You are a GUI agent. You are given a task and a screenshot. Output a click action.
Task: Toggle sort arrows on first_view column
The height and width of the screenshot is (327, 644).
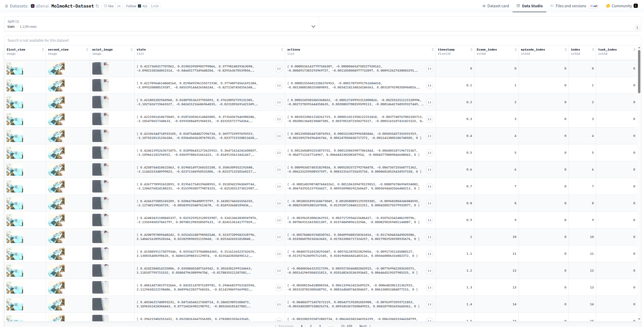point(43,50)
